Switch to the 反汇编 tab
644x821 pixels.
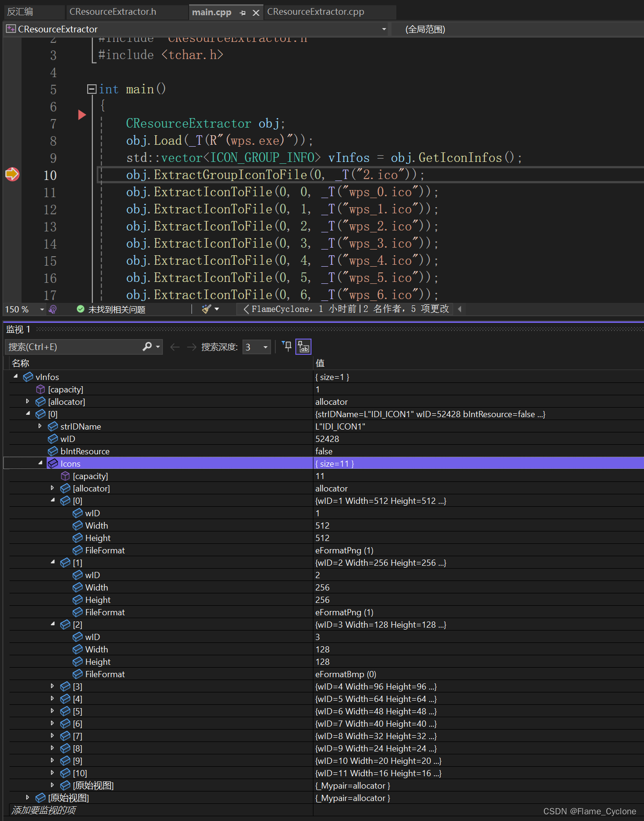coord(20,12)
